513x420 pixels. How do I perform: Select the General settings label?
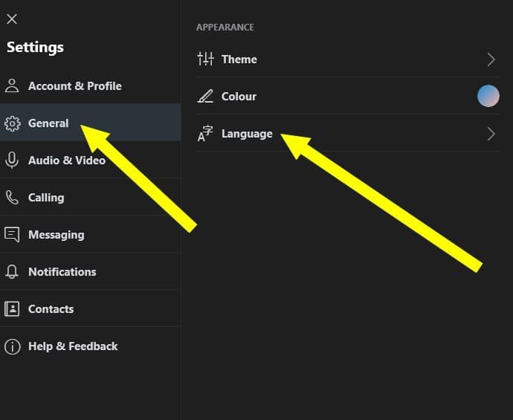pos(48,123)
